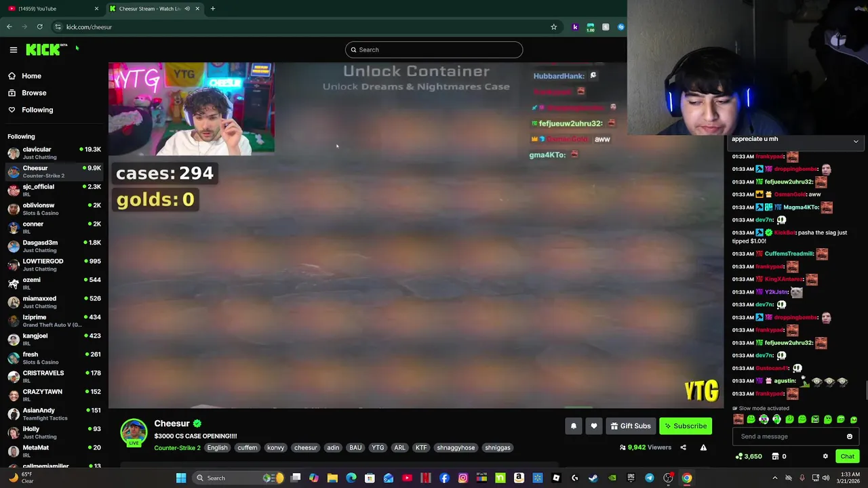Open Following in sidebar
The width and height of the screenshot is (868, 488).
pos(37,110)
